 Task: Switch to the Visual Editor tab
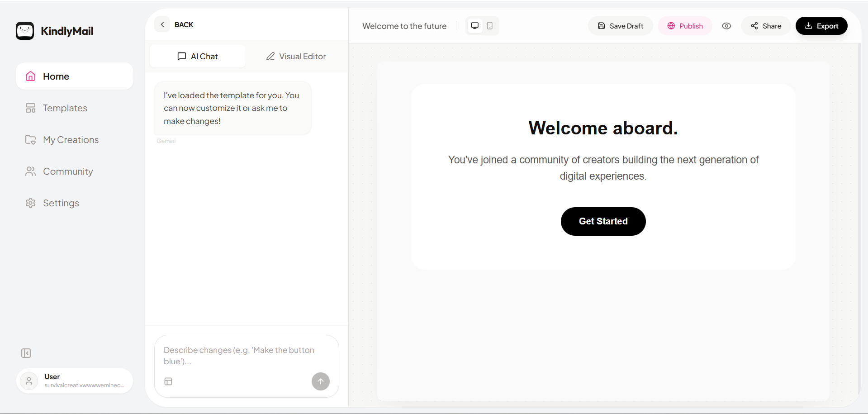(x=295, y=56)
